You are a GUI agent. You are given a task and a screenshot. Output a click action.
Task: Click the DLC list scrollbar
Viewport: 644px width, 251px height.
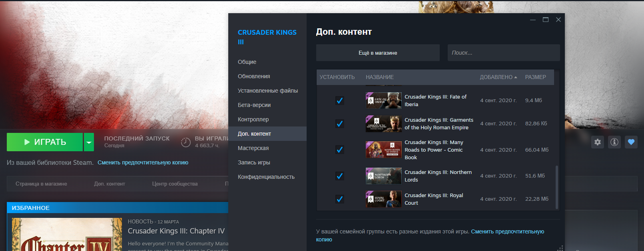click(557, 187)
